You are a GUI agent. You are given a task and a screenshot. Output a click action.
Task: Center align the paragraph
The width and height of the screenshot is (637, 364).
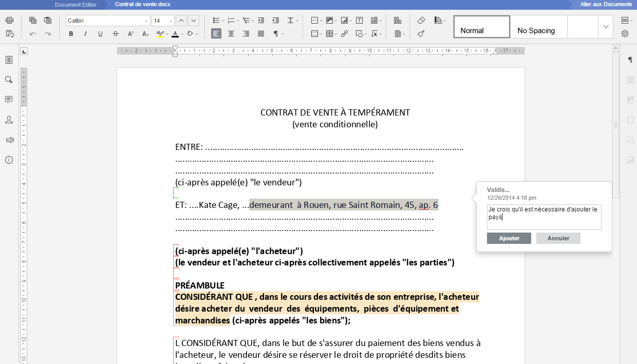coord(231,34)
